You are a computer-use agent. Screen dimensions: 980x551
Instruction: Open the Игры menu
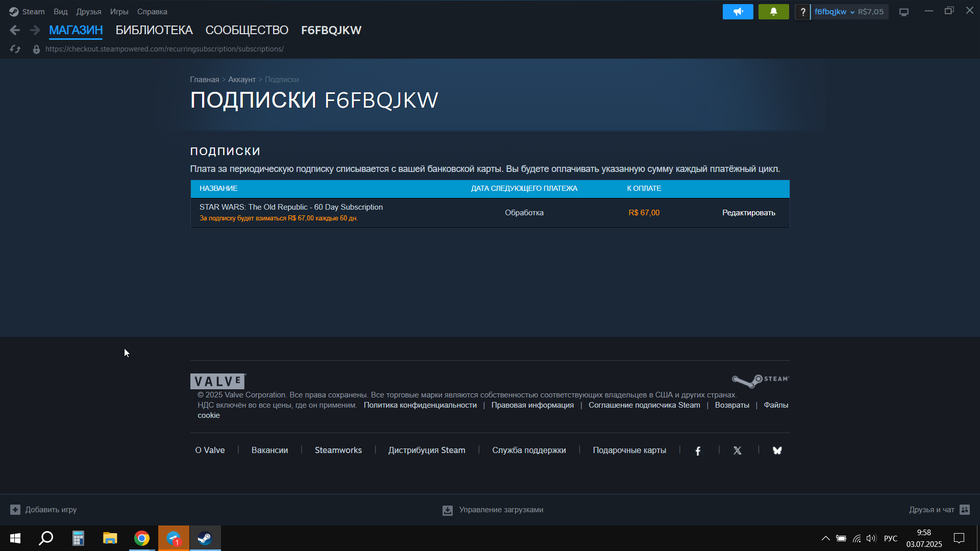coord(119,12)
